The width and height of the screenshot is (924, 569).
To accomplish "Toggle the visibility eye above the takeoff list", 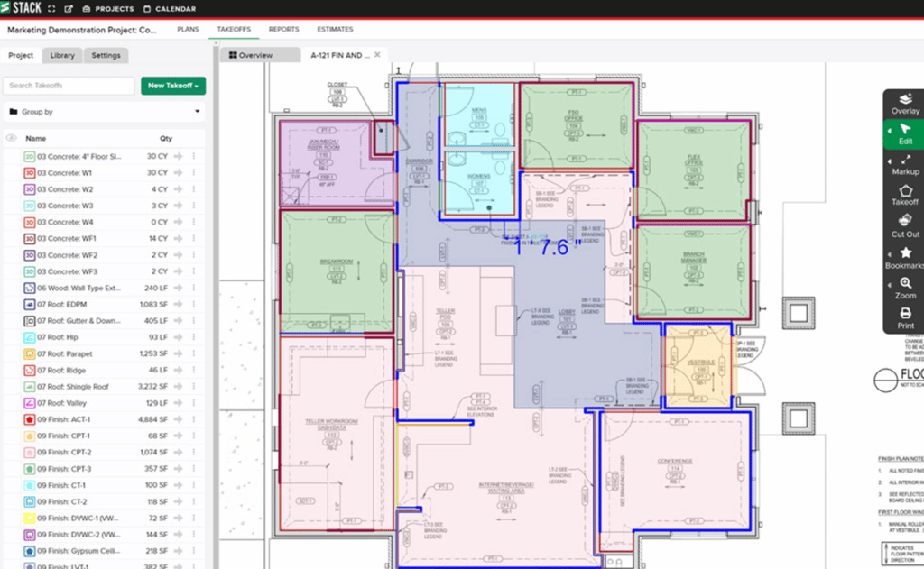I will [x=11, y=138].
